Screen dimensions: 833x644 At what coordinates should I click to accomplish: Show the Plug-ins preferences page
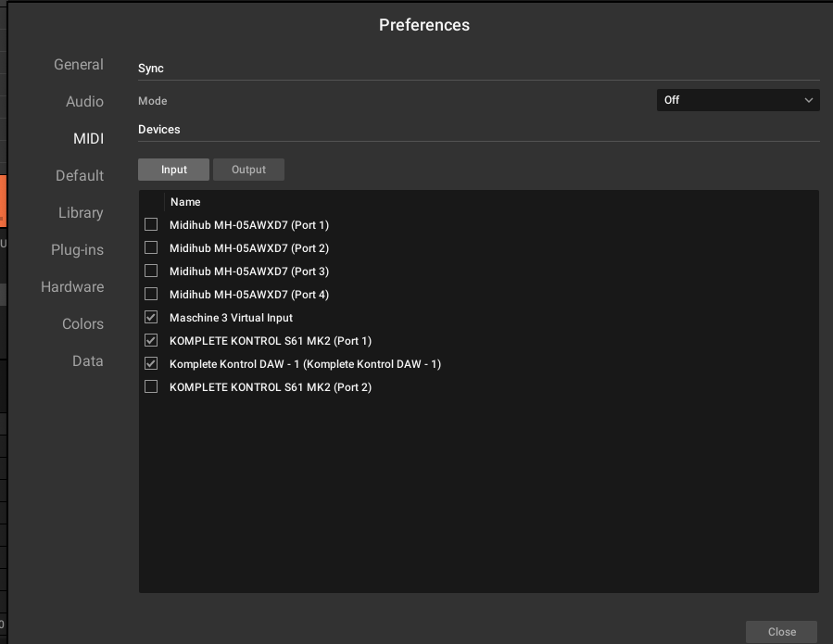coord(77,250)
